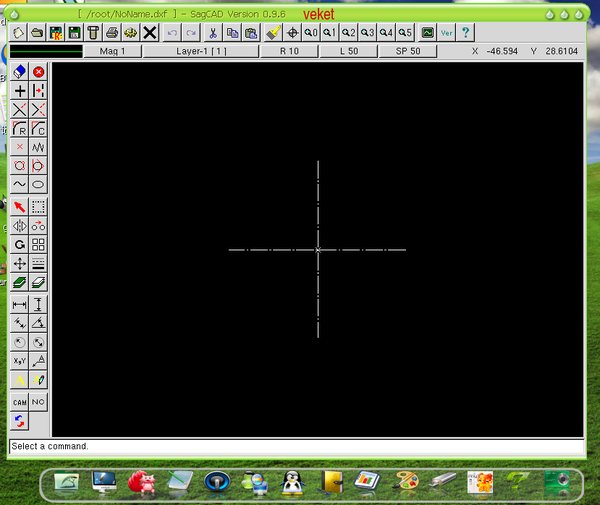Select the dotted rectangle area-select tool
Image resolution: width=600 pixels, height=505 pixels.
38,207
